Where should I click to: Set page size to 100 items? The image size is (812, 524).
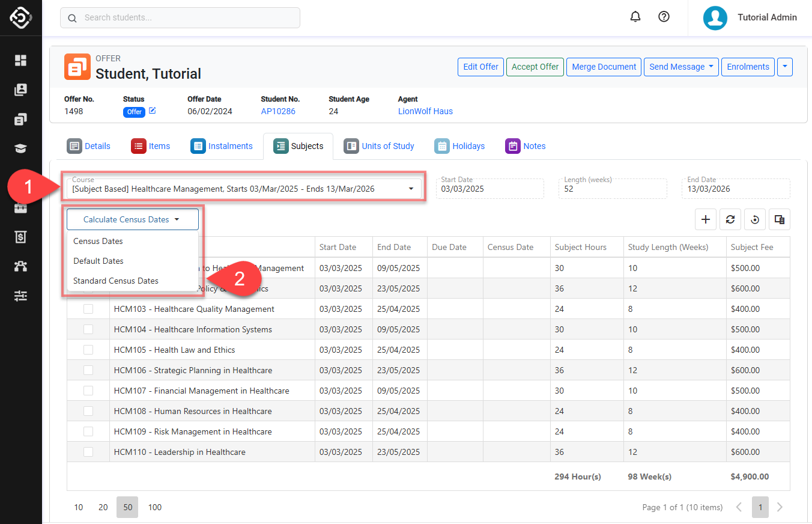(155, 507)
